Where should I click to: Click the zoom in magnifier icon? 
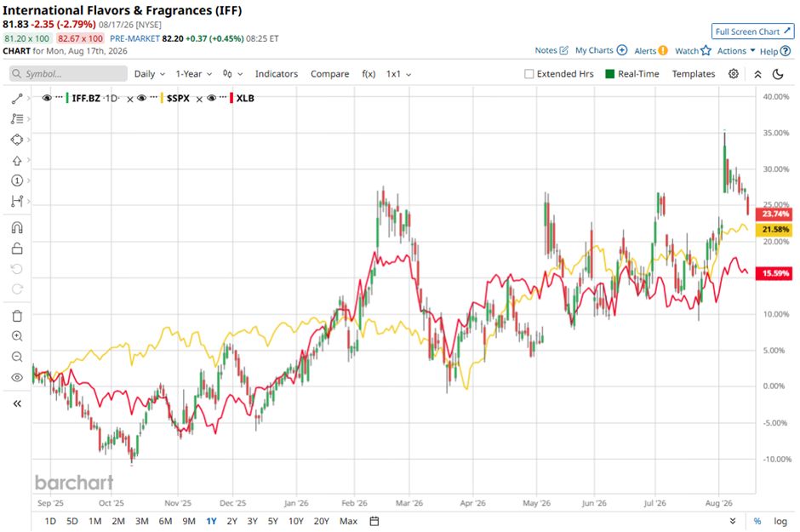click(x=17, y=336)
